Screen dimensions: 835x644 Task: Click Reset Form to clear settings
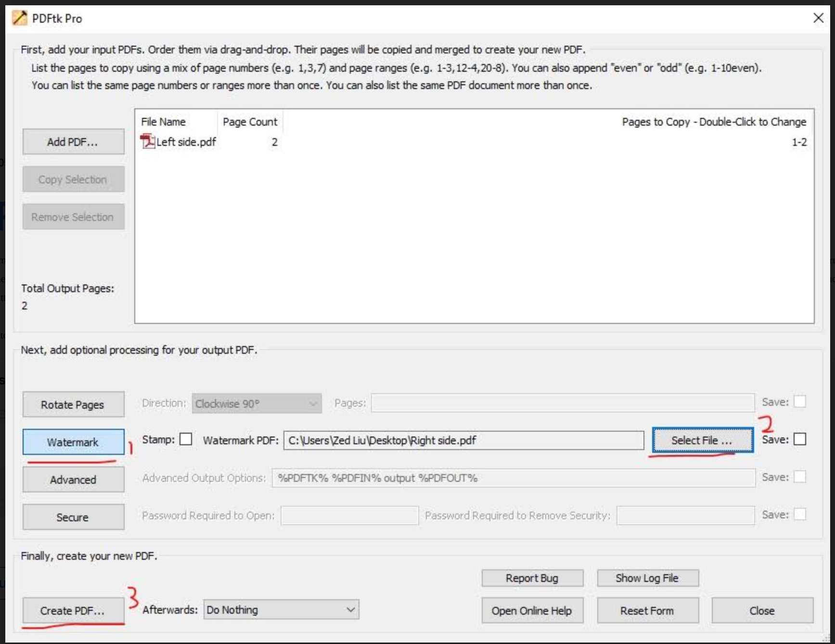[x=647, y=610]
